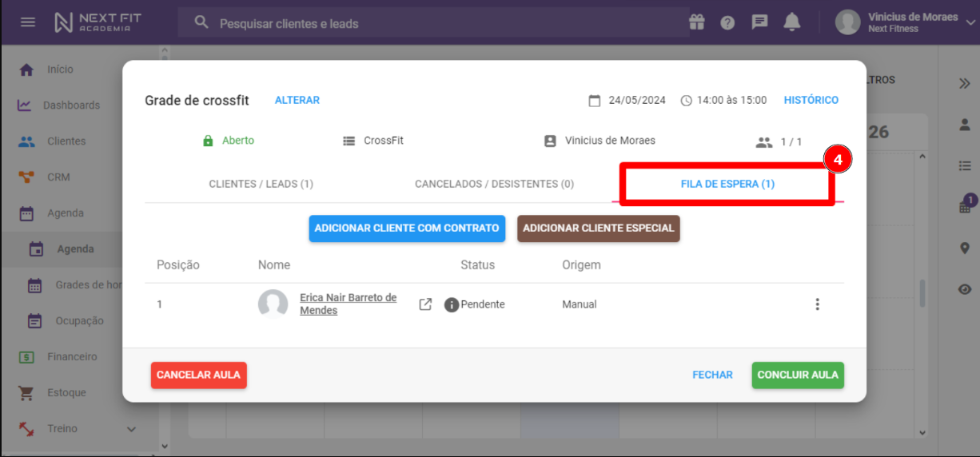Viewport: 980px width, 457px height.
Task: Select the Agenda sub-item in the sidebar
Action: [75, 249]
